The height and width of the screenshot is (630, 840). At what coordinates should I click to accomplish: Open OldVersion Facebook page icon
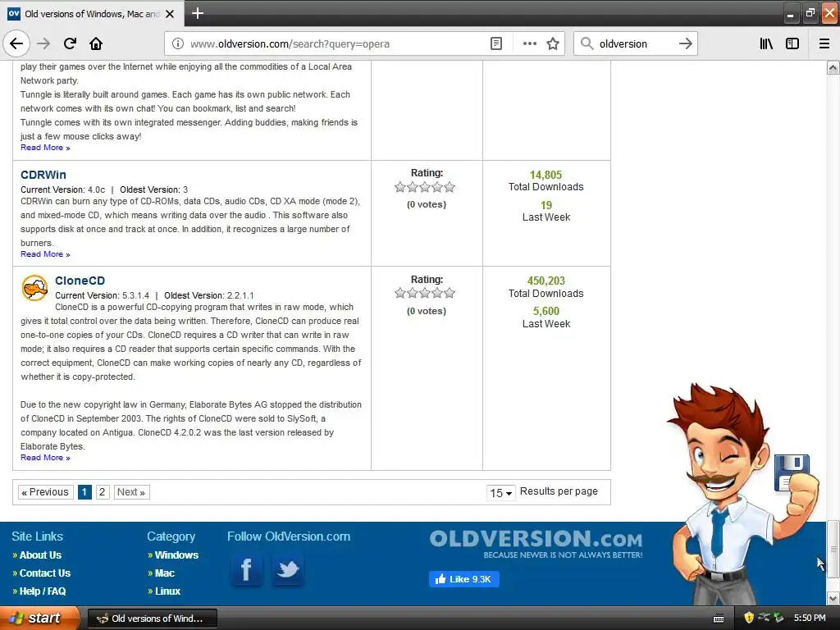point(246,569)
